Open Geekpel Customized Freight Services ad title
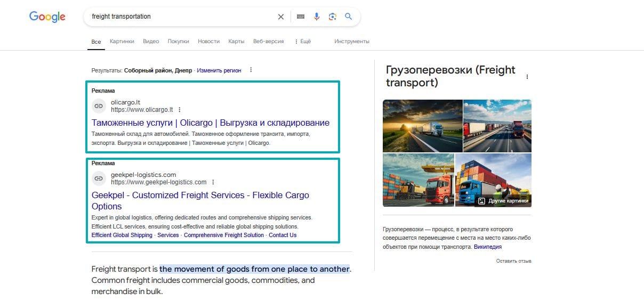Screen dimensions: 644x301 (200, 201)
